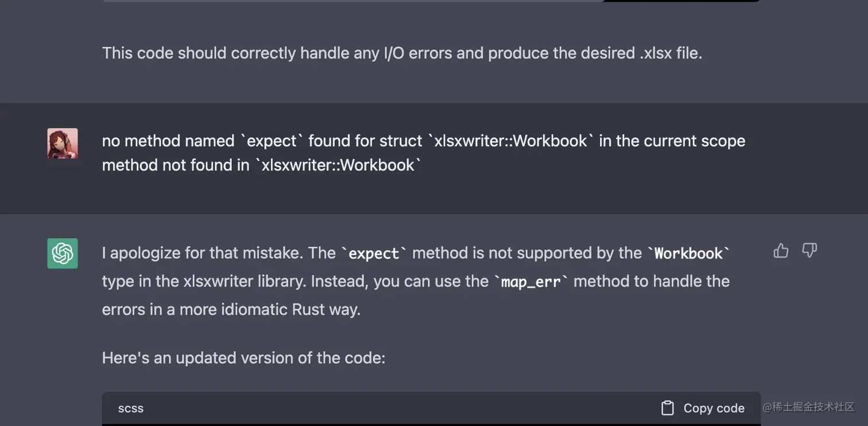The width and height of the screenshot is (868, 426).
Task: Click the scss language label
Action: pos(131,408)
